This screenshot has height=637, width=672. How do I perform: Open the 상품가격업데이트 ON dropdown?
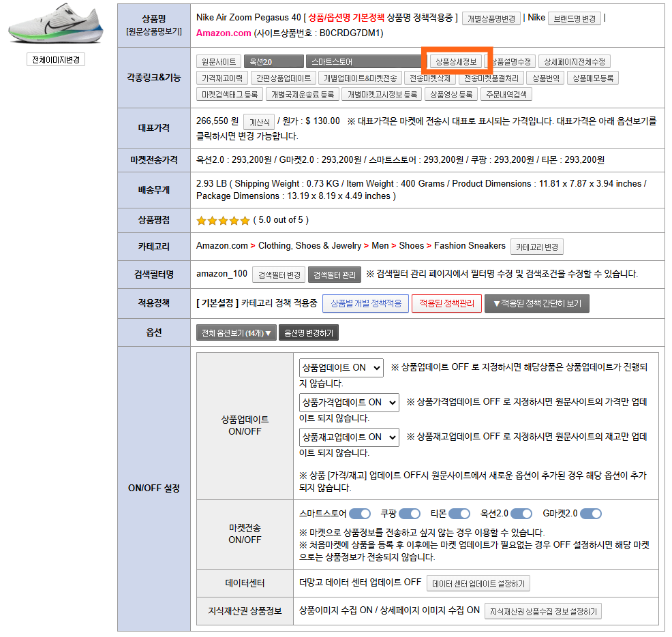click(349, 402)
